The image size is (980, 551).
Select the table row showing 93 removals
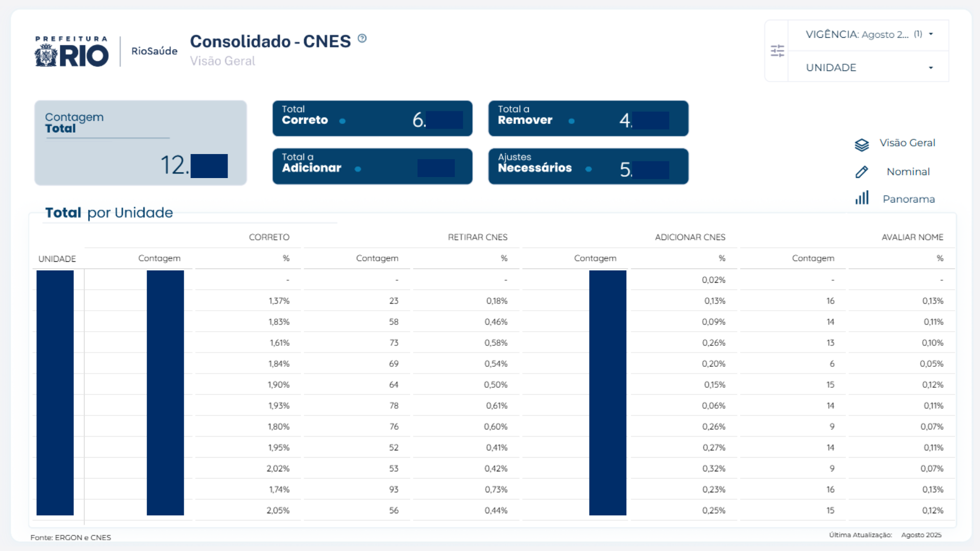coord(394,489)
